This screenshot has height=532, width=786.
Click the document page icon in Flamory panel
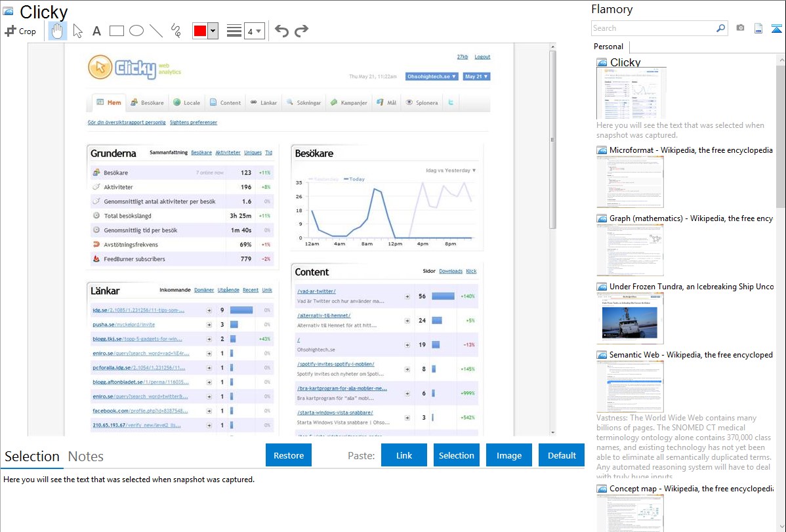point(758,28)
